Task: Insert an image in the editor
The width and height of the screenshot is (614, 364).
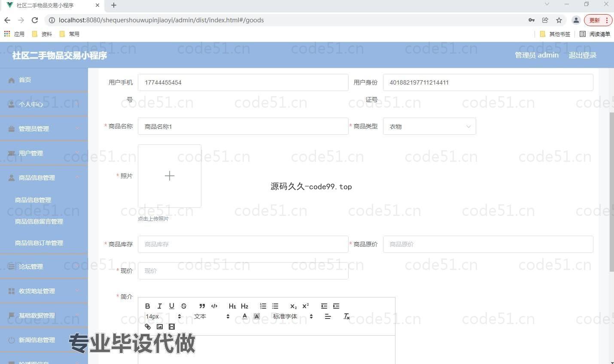Action: (159, 327)
